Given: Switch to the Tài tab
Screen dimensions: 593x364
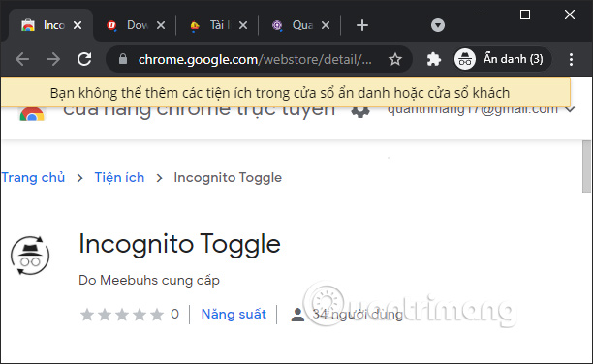Looking at the screenshot, I should (x=212, y=25).
